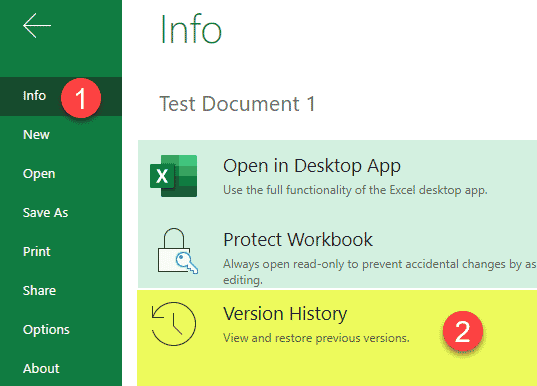Click the padlock with key icon
Viewport: 537px width, 386px height.
coord(177,251)
